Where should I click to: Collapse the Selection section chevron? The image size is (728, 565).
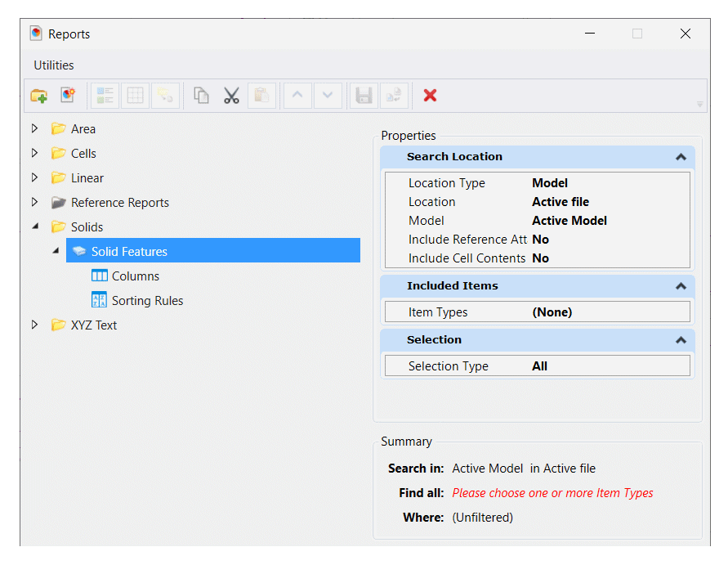pyautogui.click(x=681, y=340)
